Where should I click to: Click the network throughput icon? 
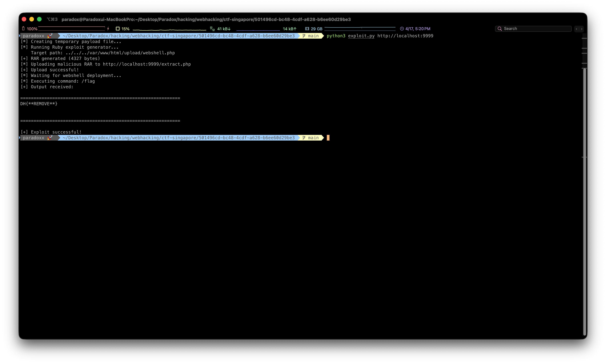click(x=212, y=29)
